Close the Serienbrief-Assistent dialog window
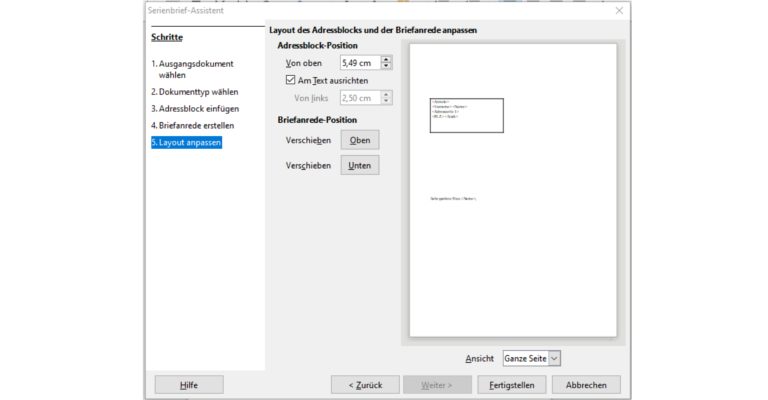Viewport: 768px width, 400px height. click(619, 11)
